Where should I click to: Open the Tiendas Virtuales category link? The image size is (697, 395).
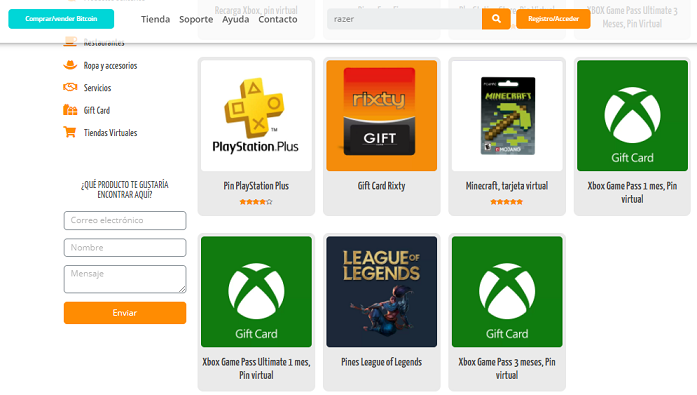[110, 132]
